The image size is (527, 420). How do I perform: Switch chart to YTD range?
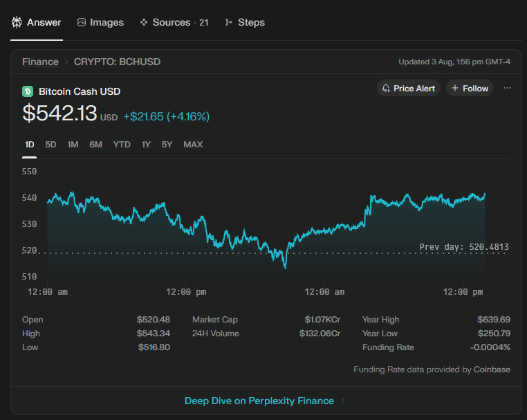point(122,145)
